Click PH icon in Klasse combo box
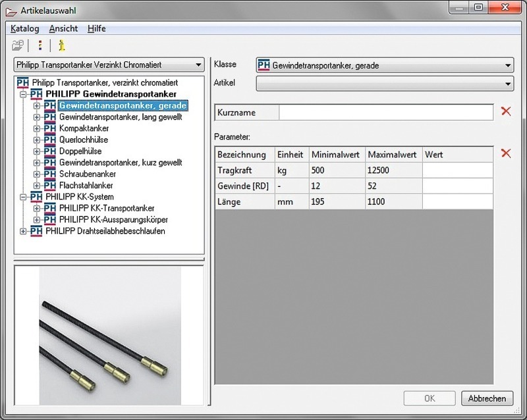The height and width of the screenshot is (420, 527). coord(264,65)
